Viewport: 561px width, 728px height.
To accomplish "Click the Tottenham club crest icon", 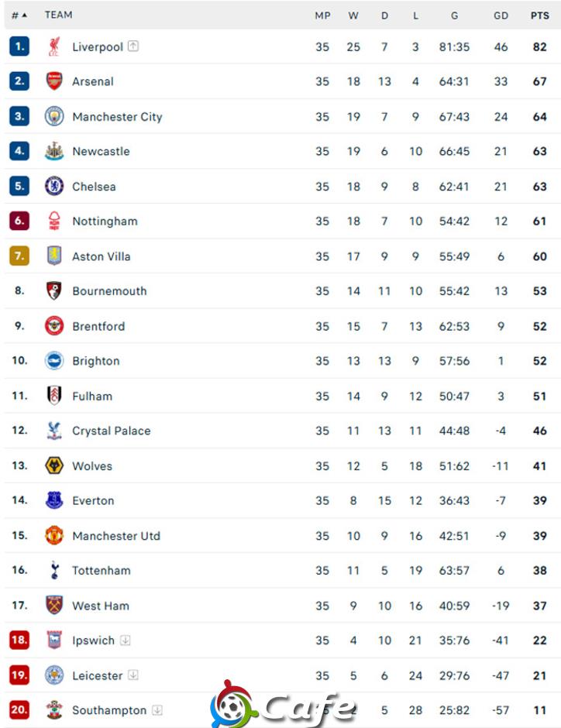I will point(54,570).
